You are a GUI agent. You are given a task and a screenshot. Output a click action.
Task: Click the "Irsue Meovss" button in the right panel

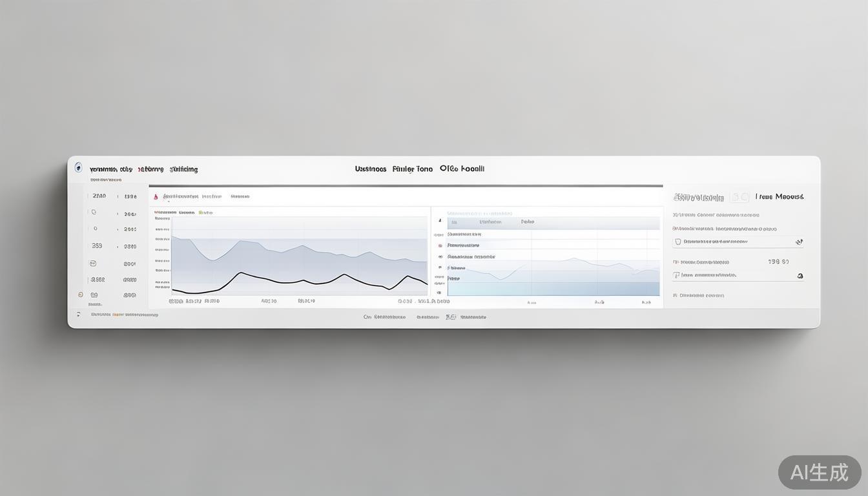tap(780, 196)
